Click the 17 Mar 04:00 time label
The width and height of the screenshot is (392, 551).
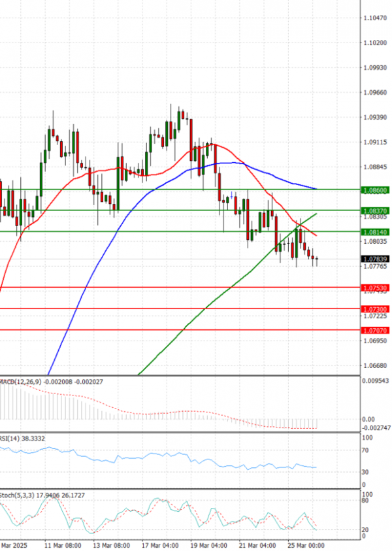tap(160, 545)
